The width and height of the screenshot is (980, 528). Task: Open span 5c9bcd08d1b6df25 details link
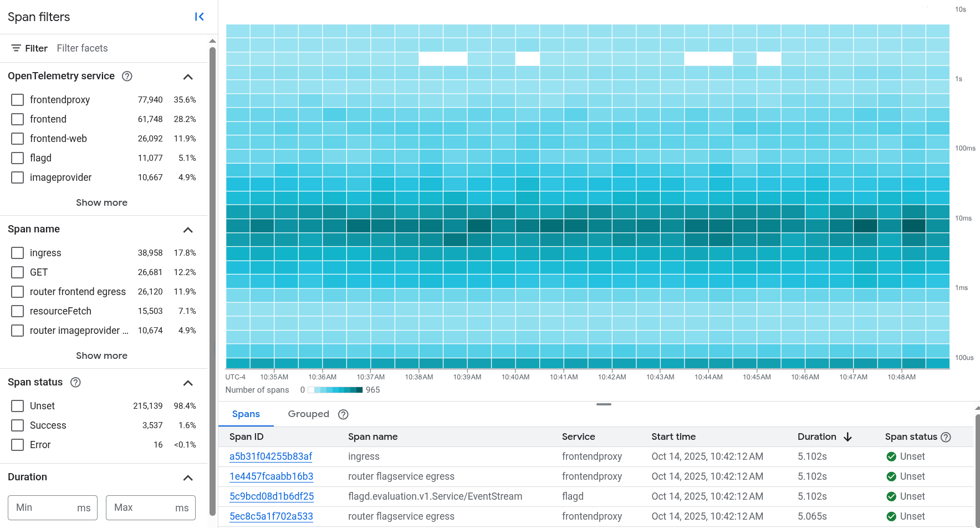point(272,496)
